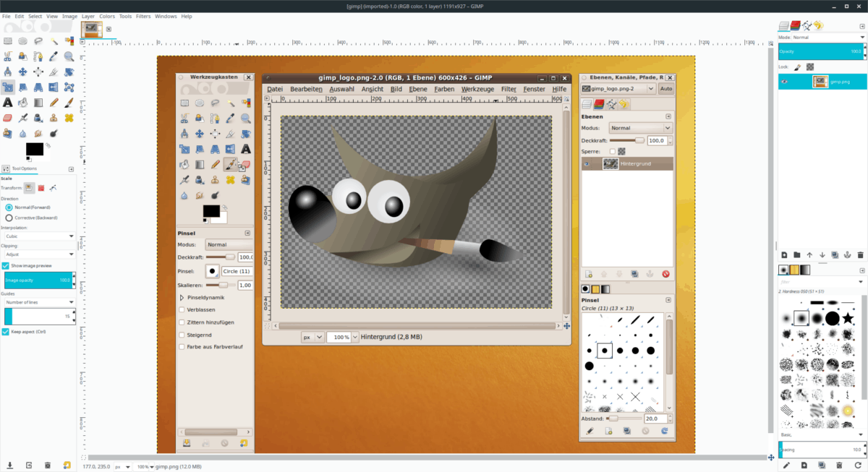Select the black star brush thumbnail
The width and height of the screenshot is (868, 472).
click(848, 318)
